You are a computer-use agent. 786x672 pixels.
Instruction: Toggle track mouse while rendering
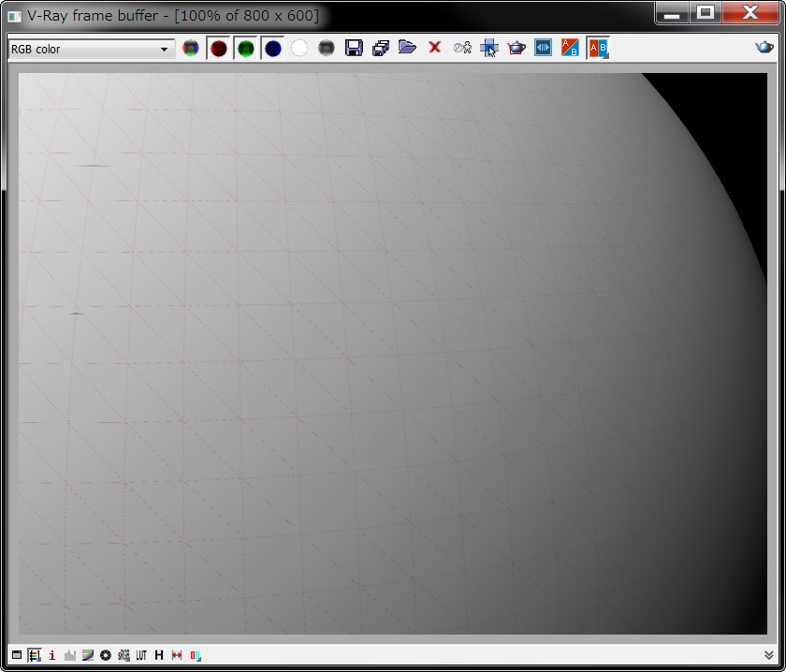click(489, 48)
